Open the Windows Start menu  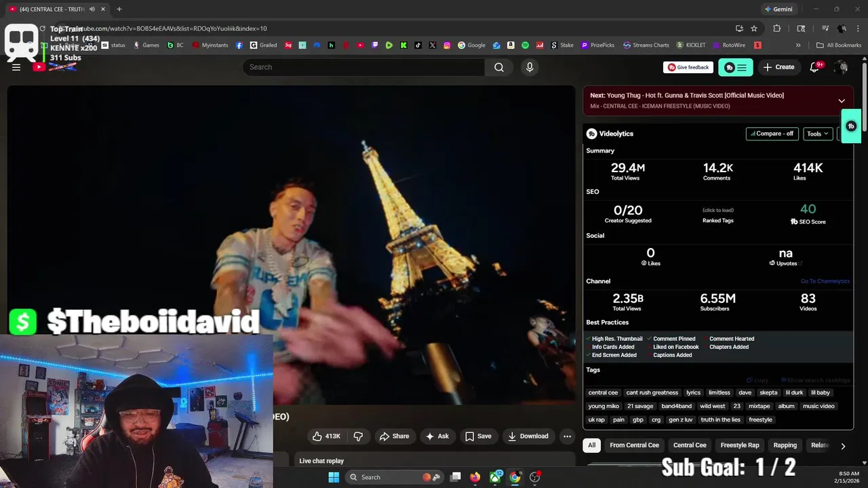click(334, 477)
